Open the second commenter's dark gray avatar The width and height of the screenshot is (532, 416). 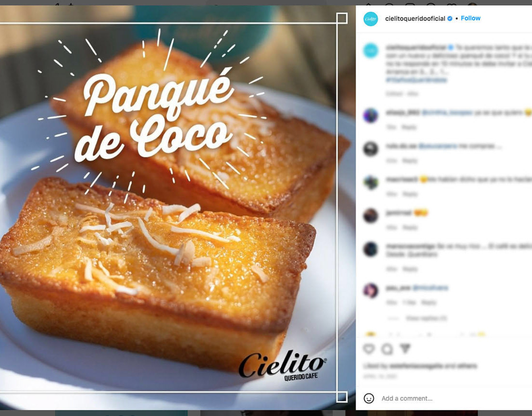[x=371, y=149]
